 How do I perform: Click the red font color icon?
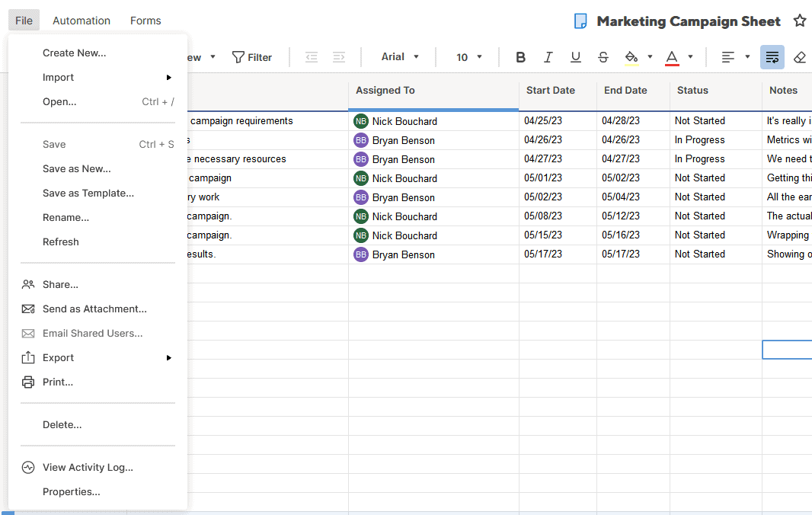[672, 57]
